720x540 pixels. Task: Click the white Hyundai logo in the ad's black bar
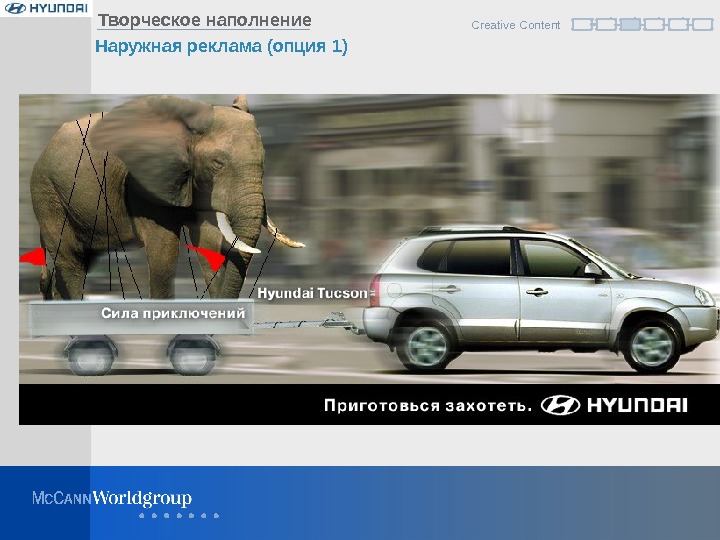614,405
